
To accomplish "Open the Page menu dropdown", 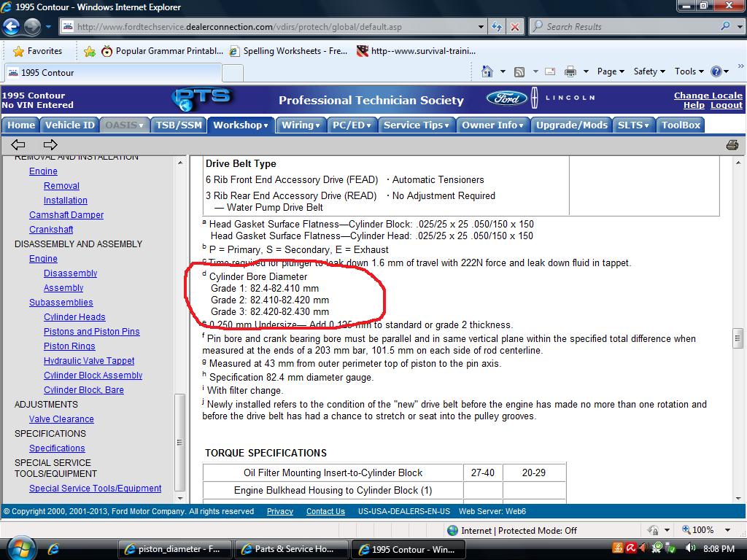I will point(611,71).
